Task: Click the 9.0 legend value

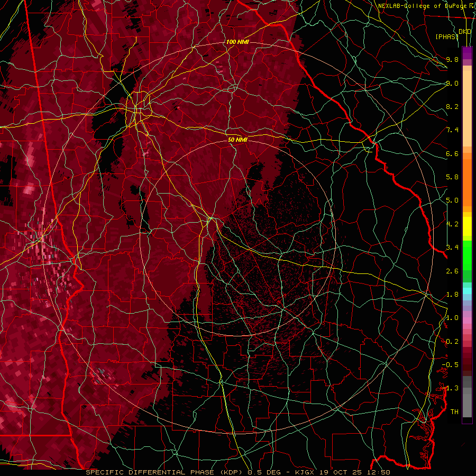Action: (452, 83)
